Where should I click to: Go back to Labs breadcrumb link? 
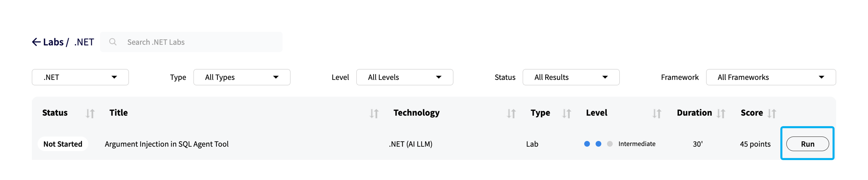coord(53,42)
